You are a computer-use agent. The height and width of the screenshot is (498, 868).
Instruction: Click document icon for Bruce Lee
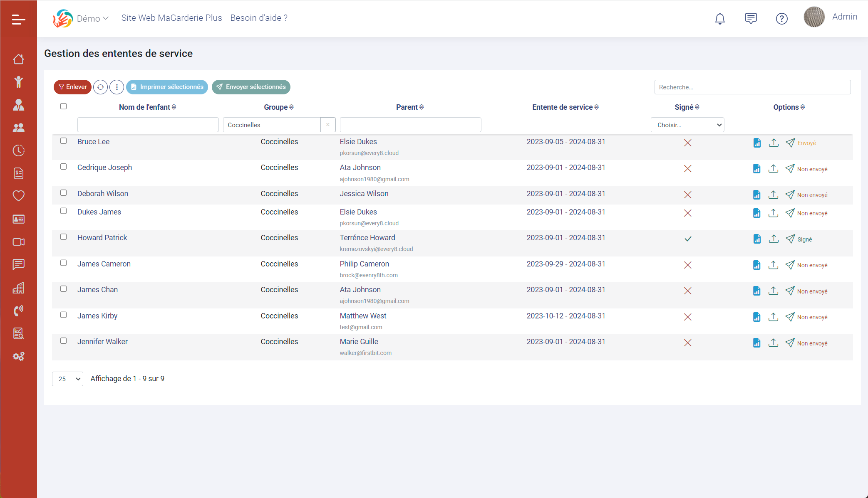pos(757,143)
